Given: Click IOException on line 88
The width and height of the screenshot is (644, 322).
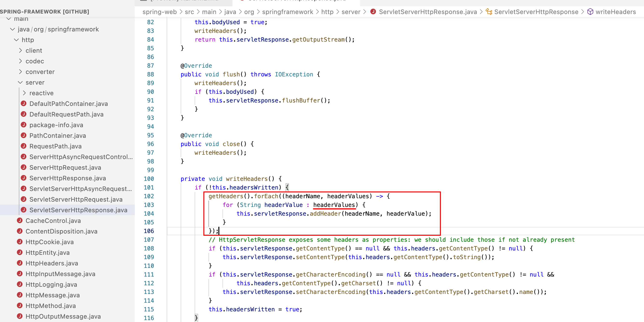Looking at the screenshot, I should coord(294,74).
